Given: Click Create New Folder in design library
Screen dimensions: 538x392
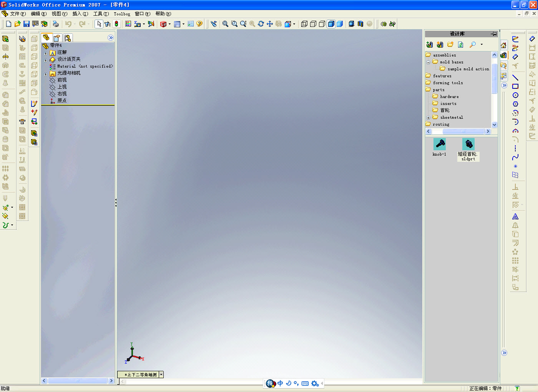Looking at the screenshot, I should click(450, 45).
